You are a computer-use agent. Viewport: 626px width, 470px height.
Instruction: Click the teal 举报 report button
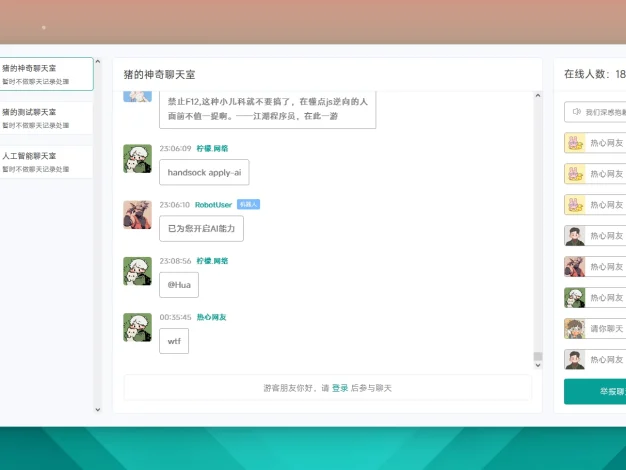(x=595, y=391)
